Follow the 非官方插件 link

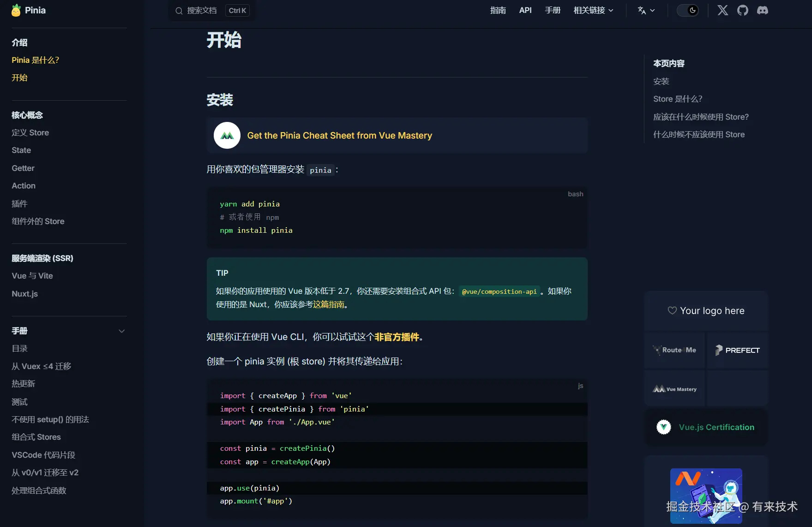click(397, 337)
